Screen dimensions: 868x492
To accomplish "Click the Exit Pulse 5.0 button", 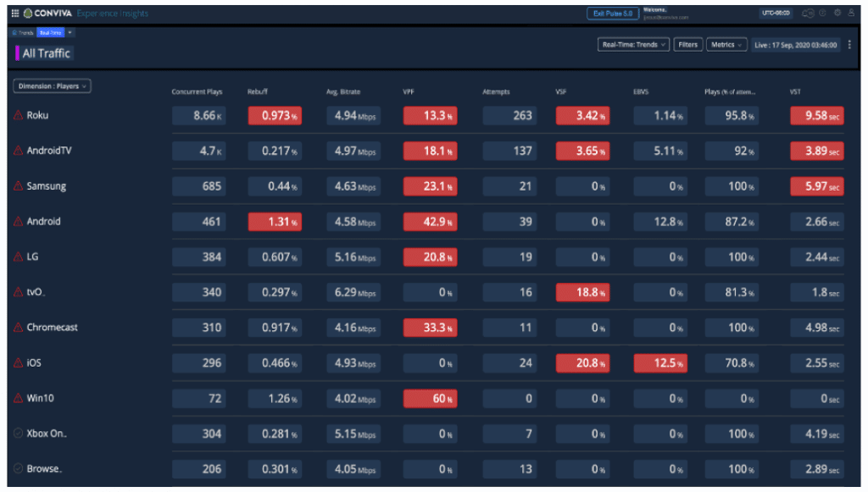I will tap(613, 14).
